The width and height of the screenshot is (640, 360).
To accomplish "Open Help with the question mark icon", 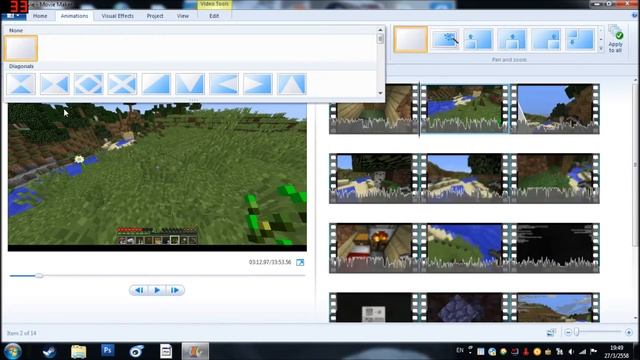I will [635, 15].
